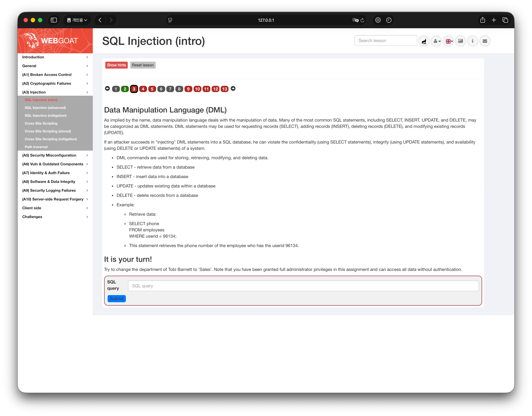Expand the Introduction menu
532x416 pixels.
click(55, 57)
